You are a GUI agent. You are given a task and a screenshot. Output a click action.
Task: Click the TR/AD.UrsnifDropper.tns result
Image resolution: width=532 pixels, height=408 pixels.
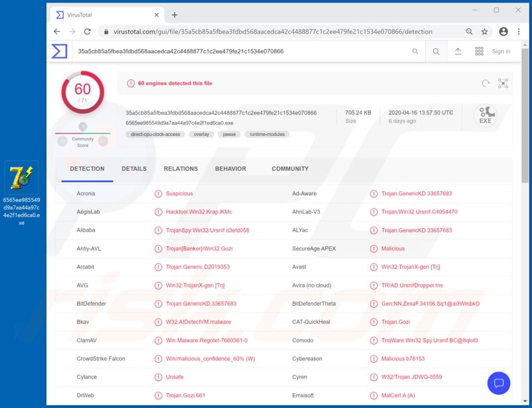click(x=412, y=285)
